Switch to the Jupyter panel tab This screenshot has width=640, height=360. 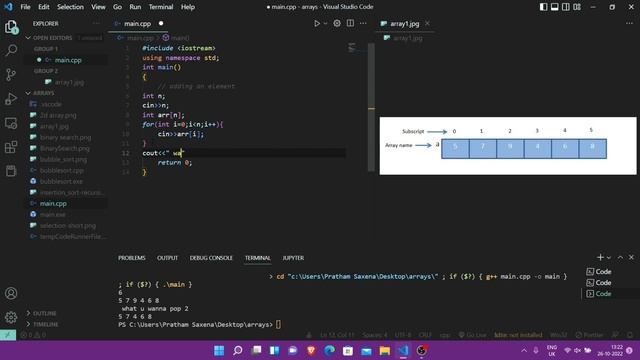tap(293, 258)
